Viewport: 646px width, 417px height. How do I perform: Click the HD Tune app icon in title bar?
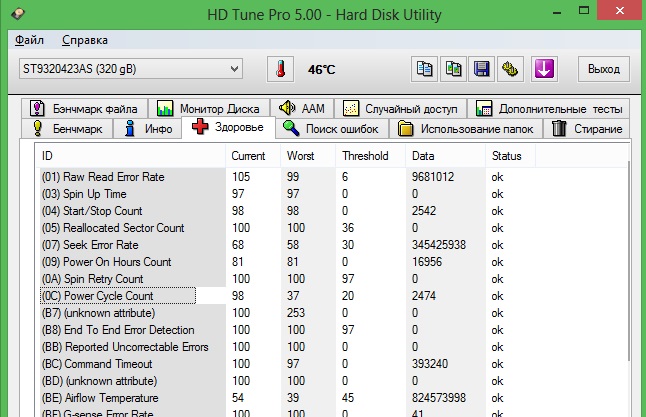click(18, 14)
